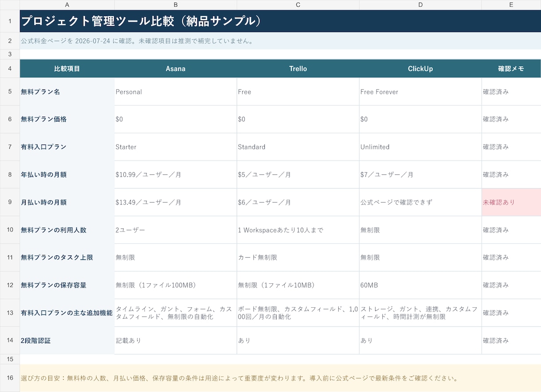
Task: Select row 1 header
Action: [10, 21]
